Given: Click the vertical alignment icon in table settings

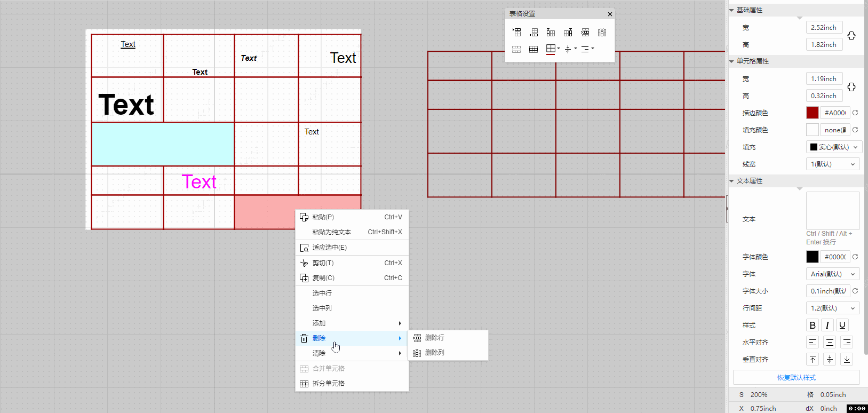Looking at the screenshot, I should point(568,49).
